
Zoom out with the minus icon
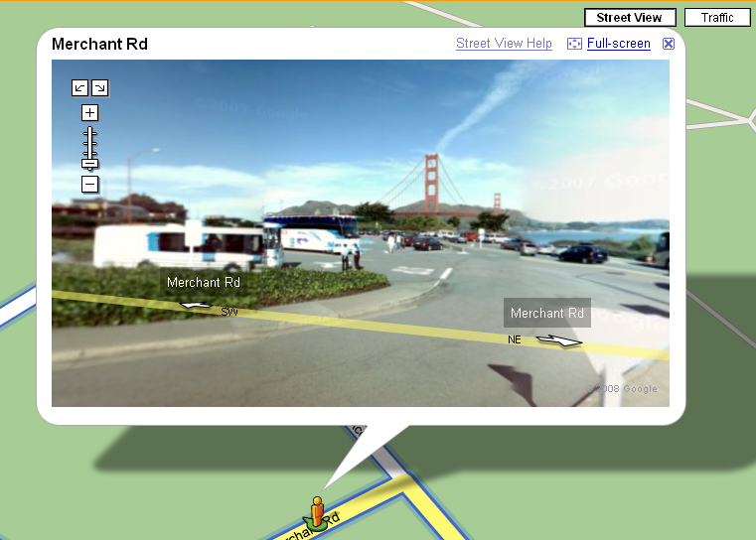click(x=89, y=184)
